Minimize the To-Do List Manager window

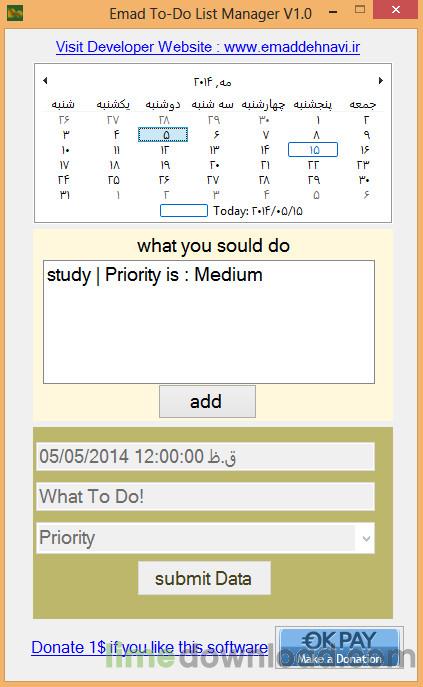pos(333,11)
